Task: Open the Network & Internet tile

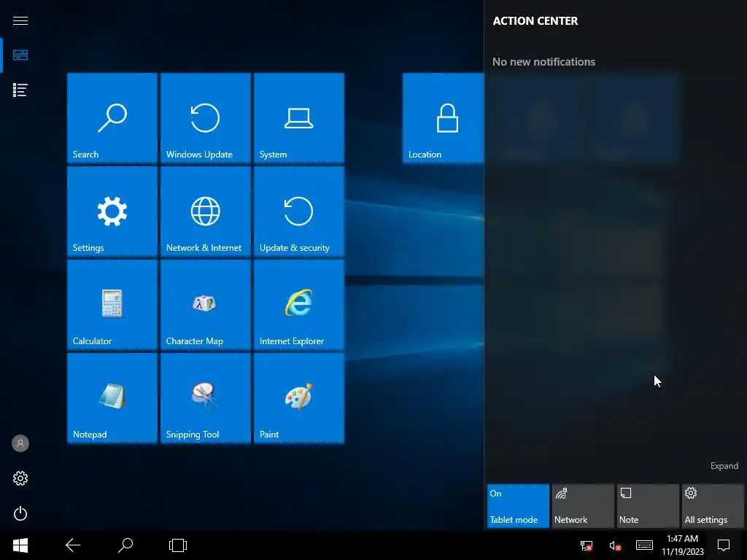Action: [x=206, y=211]
